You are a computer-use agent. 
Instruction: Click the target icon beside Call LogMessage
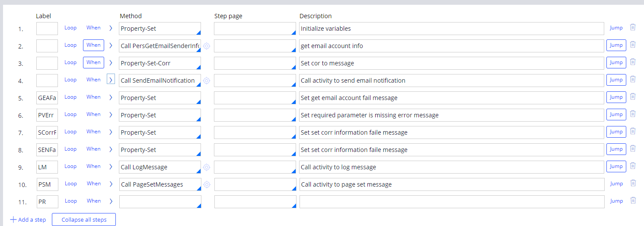(x=207, y=167)
